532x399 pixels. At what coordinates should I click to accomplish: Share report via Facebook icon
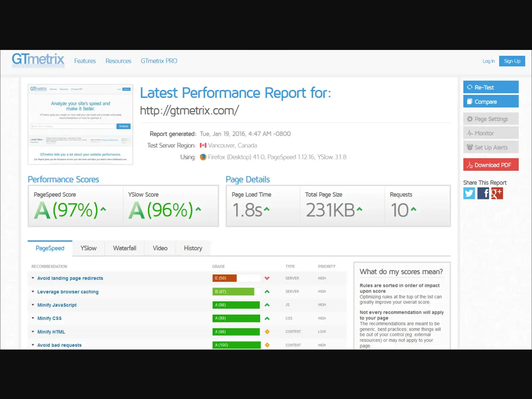click(483, 193)
